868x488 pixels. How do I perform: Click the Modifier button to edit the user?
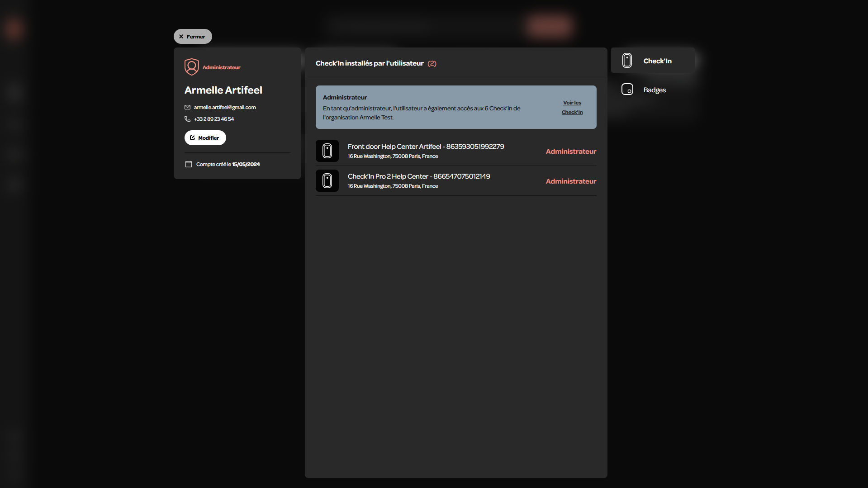coord(205,138)
